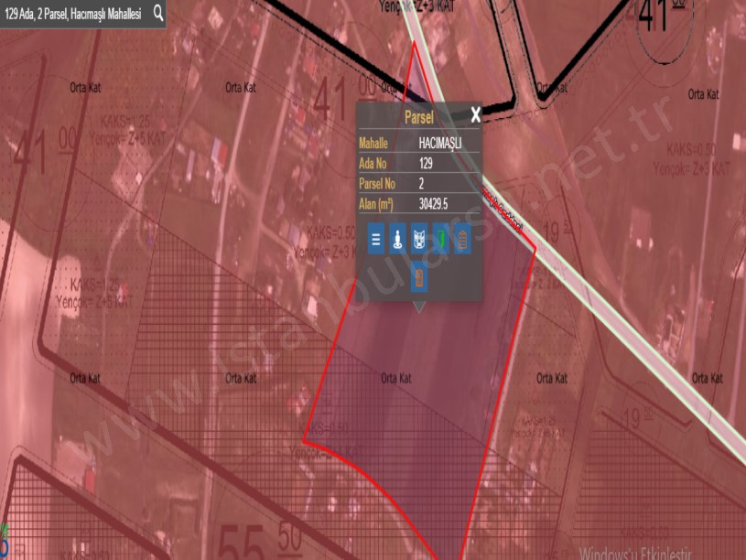Viewport: 746px width, 560px height.
Task: Click the popup's bottom pointer arrow
Action: (419, 307)
